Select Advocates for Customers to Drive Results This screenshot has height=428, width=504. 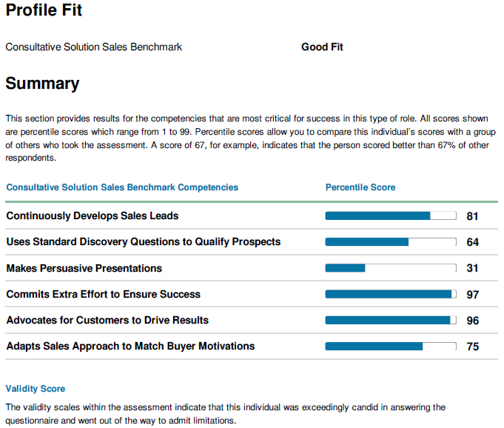[x=107, y=321]
